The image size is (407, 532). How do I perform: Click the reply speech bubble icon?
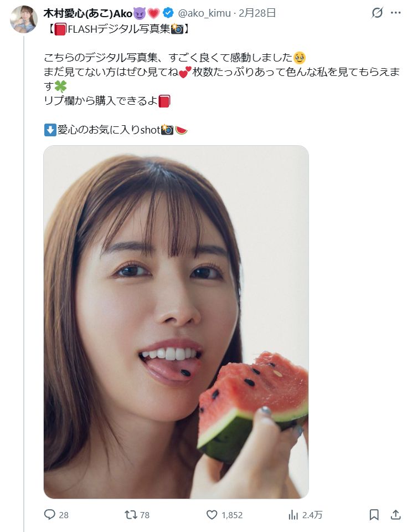pyautogui.click(x=49, y=515)
